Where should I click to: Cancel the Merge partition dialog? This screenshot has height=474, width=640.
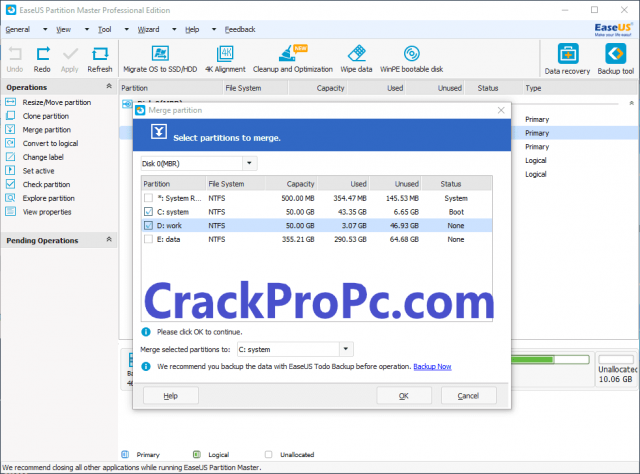[x=468, y=396]
